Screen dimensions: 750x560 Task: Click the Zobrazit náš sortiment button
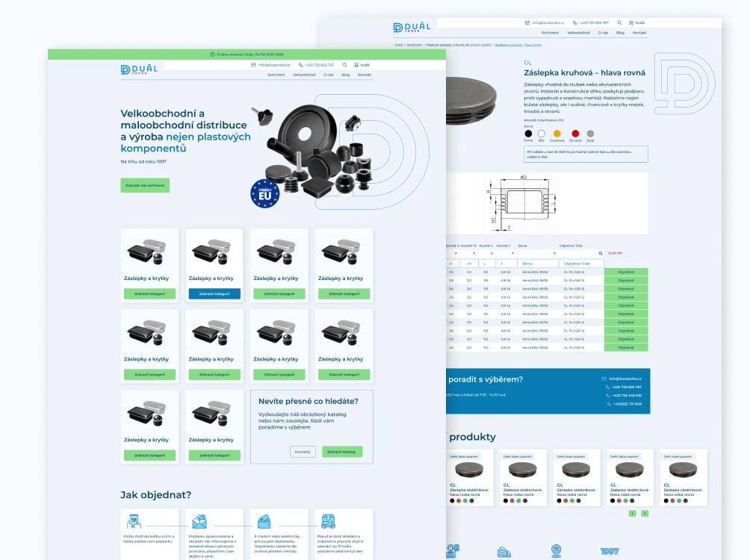[x=145, y=185]
